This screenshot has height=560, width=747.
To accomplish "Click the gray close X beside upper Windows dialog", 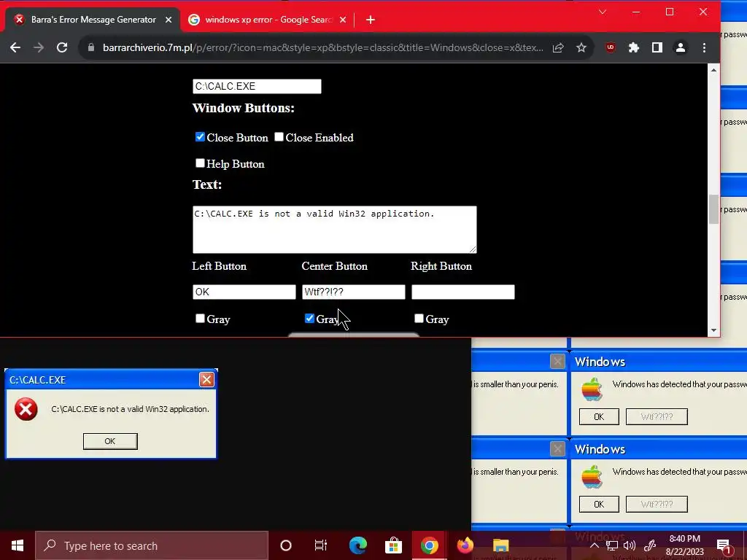I will tap(557, 362).
